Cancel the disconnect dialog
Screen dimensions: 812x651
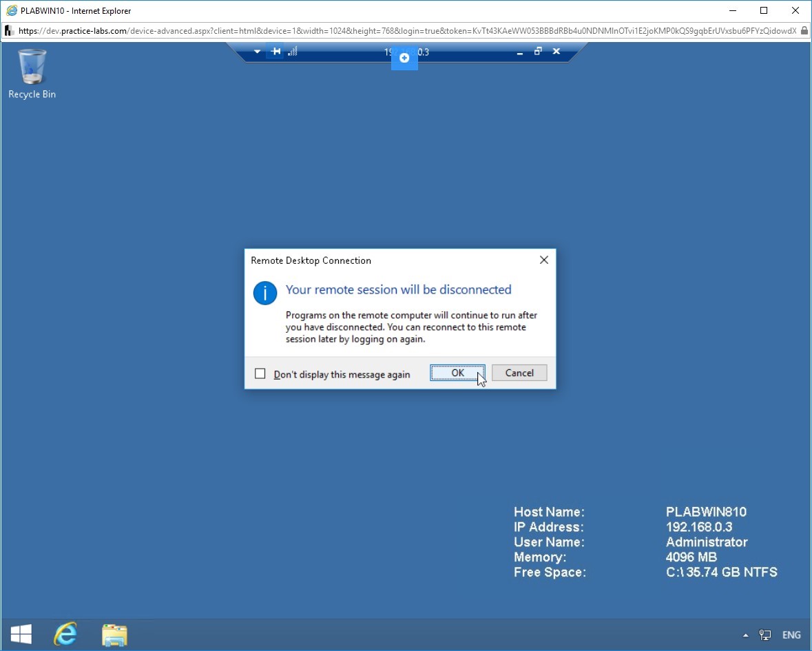[x=519, y=373]
